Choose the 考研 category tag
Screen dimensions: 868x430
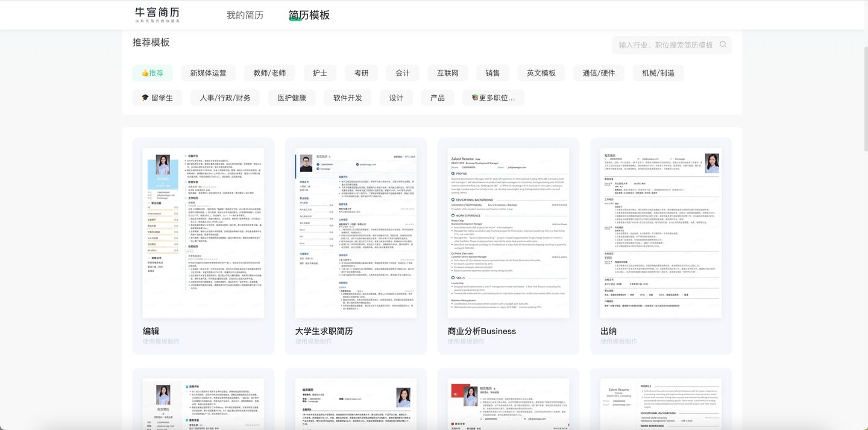361,73
